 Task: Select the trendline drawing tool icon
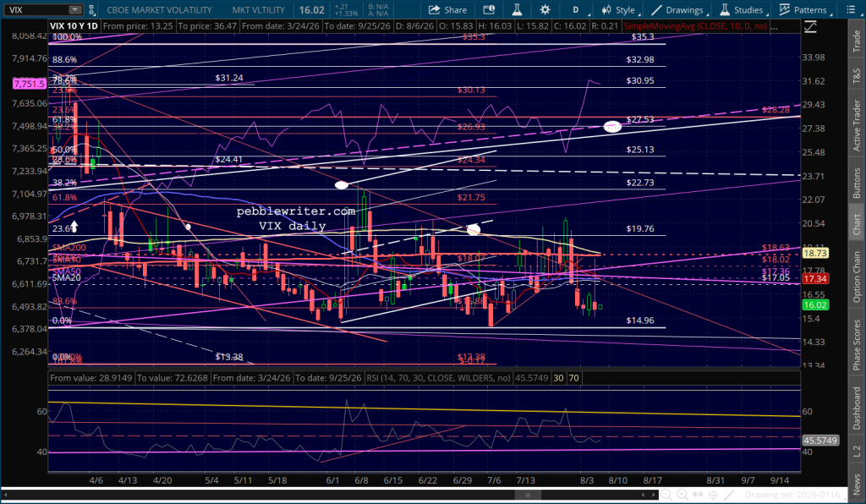click(x=729, y=495)
